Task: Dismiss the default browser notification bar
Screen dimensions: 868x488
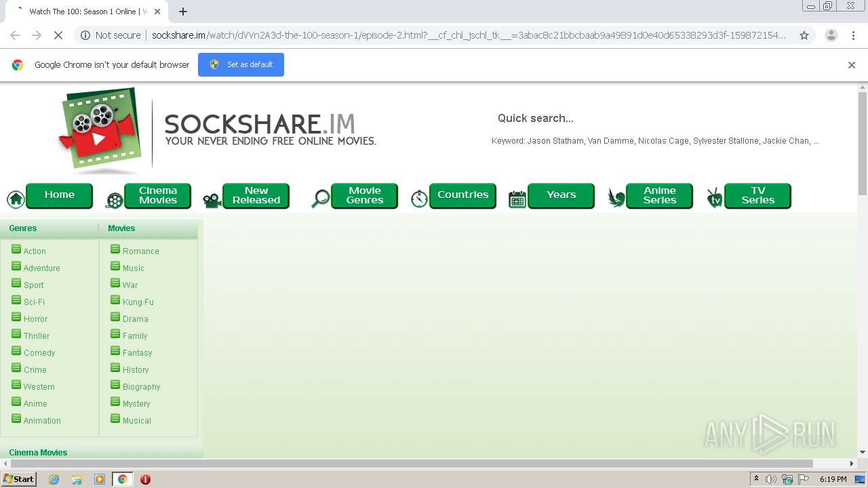Action: (x=852, y=65)
